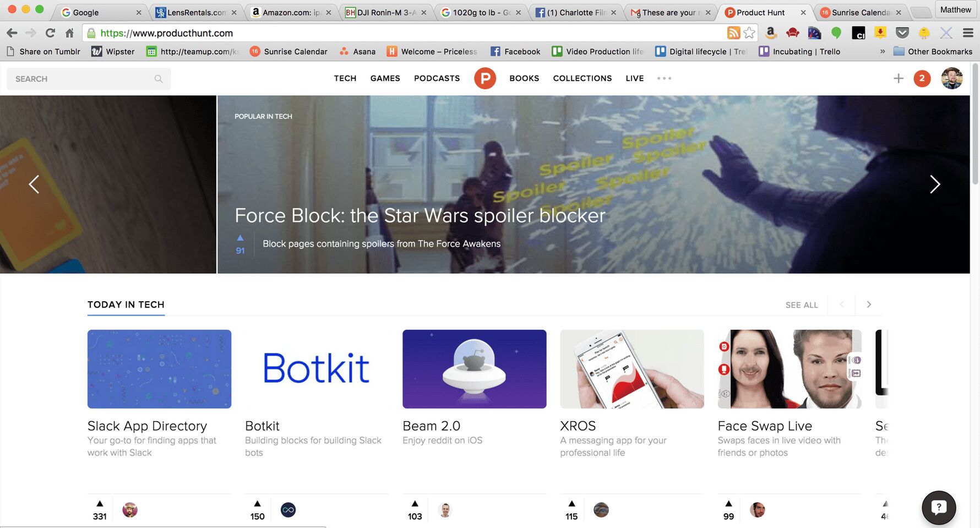Click the plus icon to submit product
Screen dimensions: 980x528
[898, 78]
